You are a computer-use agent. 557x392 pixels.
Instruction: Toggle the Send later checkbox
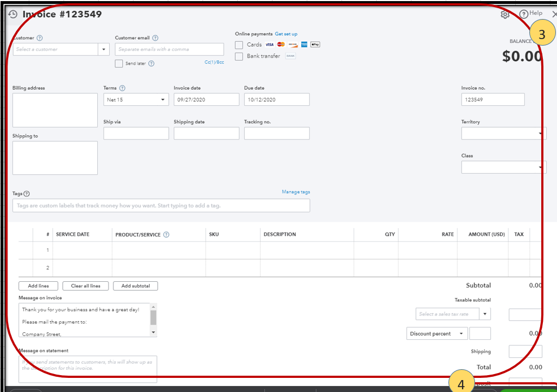coord(119,64)
